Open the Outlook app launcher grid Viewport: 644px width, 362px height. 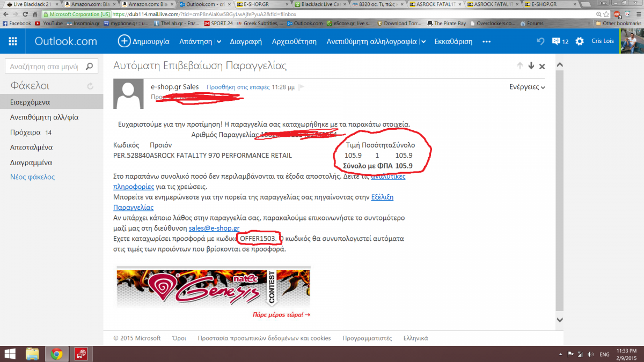click(x=13, y=41)
